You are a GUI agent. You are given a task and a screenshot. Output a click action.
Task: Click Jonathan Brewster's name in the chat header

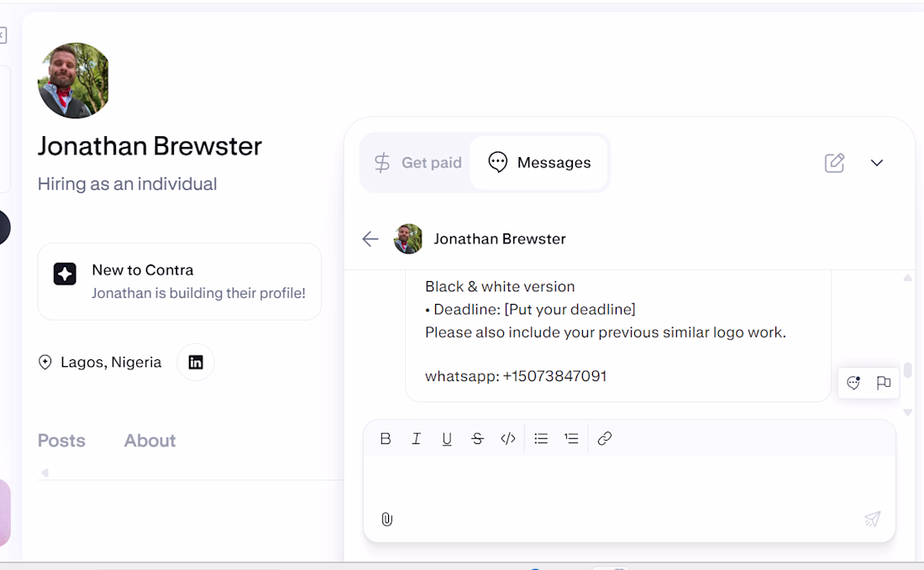[499, 239]
